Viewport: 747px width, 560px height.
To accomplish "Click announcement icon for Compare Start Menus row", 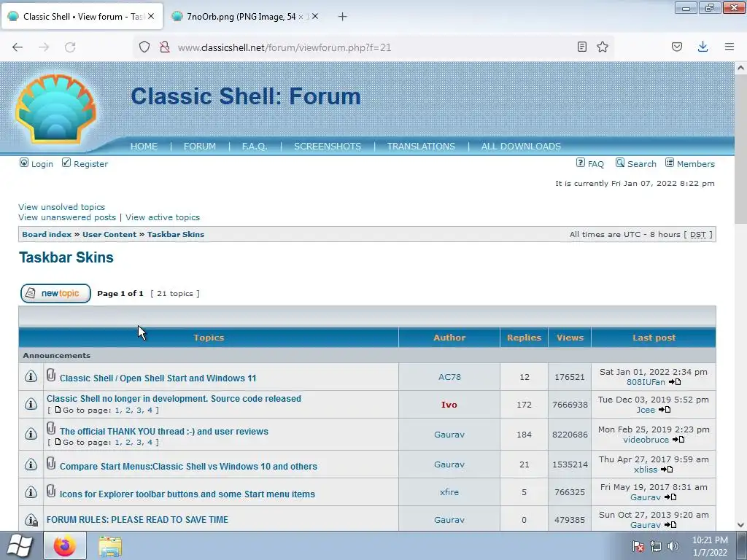I will (31, 464).
